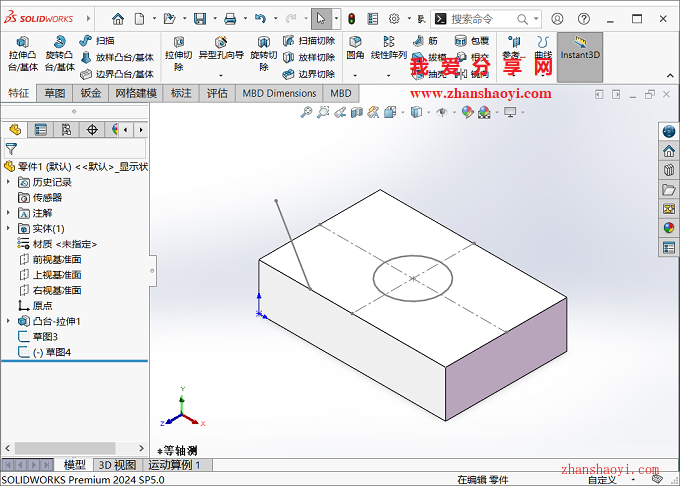Viewport: 680px width, 486px height.
Task: Click Edit Appearance color sphere in view toolbar
Action: click(466, 113)
